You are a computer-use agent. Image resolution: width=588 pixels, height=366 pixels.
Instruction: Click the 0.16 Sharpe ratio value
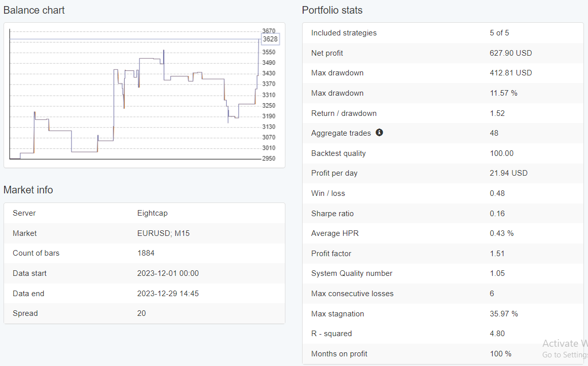[497, 214]
